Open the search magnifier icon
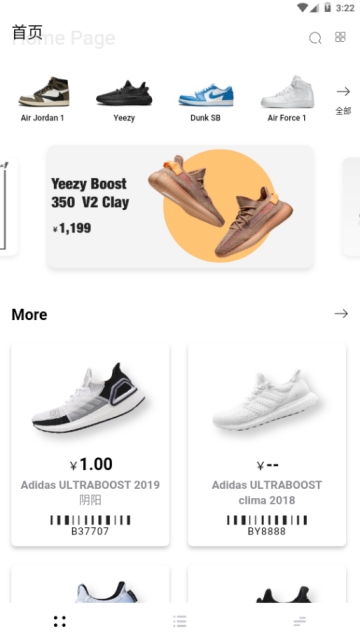This screenshot has width=360, height=640. 315,38
